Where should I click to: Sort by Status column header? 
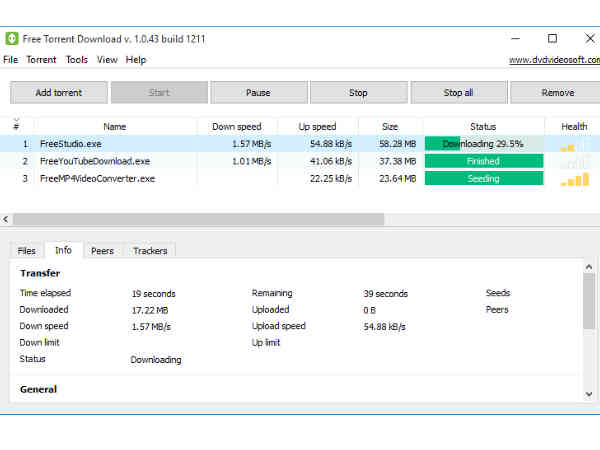click(x=483, y=127)
